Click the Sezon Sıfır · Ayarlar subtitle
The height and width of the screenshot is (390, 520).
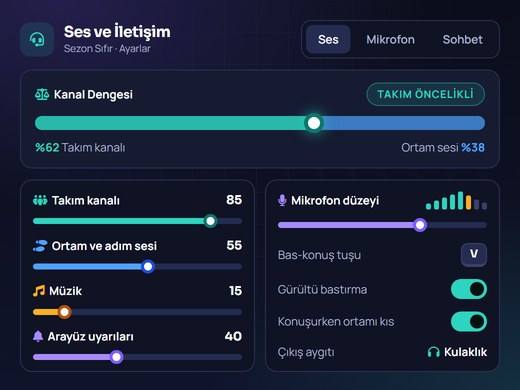tap(107, 49)
